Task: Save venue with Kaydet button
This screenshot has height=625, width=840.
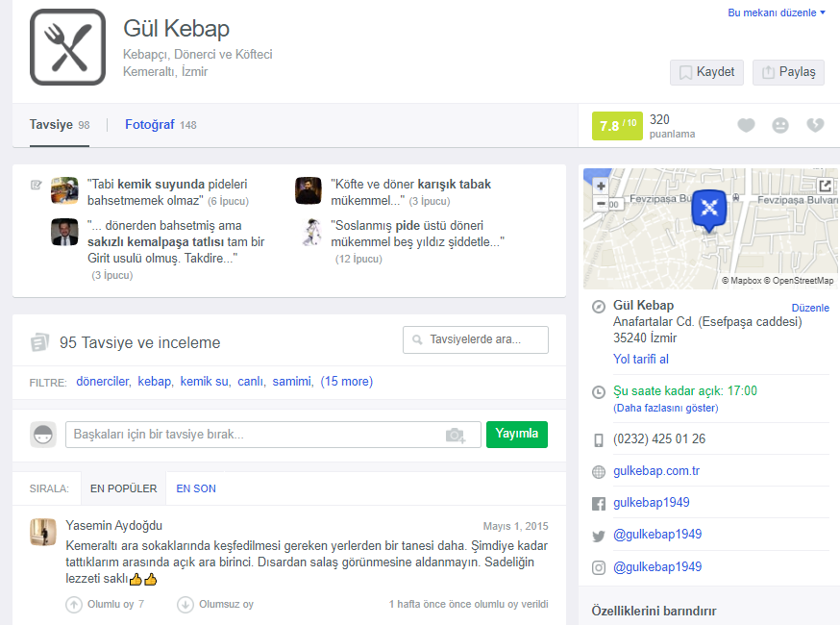Action: pos(706,72)
